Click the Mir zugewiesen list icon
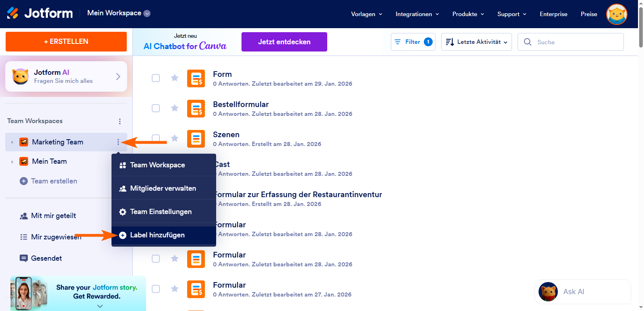Viewport: 644px width, 311px height. coord(24,237)
